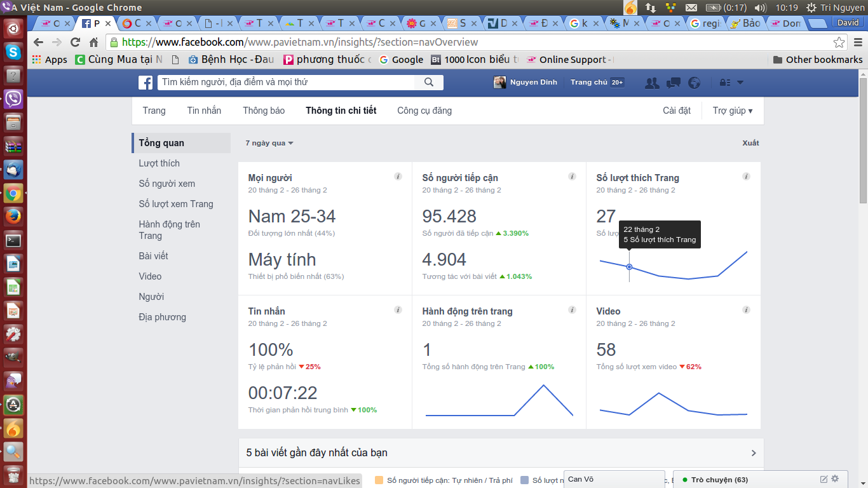Viewport: 868px width, 488px height.
Task: Open the notifications globe icon
Action: [x=694, y=83]
